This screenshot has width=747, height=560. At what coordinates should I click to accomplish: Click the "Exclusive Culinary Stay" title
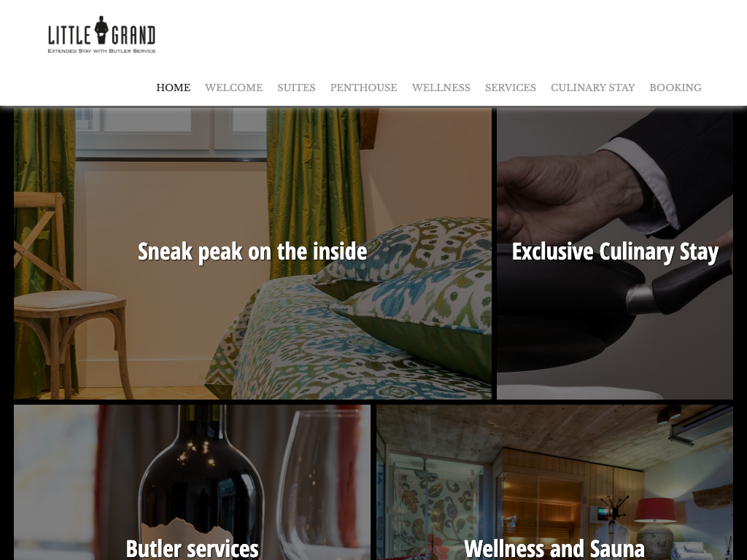(615, 252)
